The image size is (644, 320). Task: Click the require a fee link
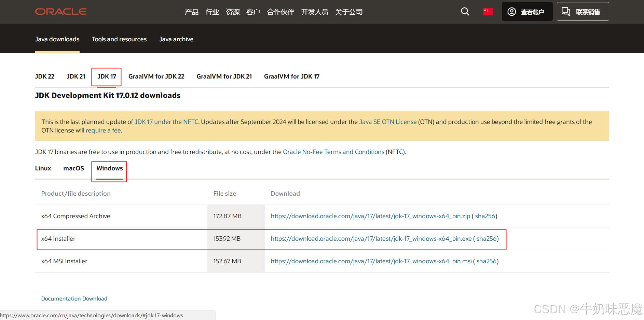coord(103,130)
